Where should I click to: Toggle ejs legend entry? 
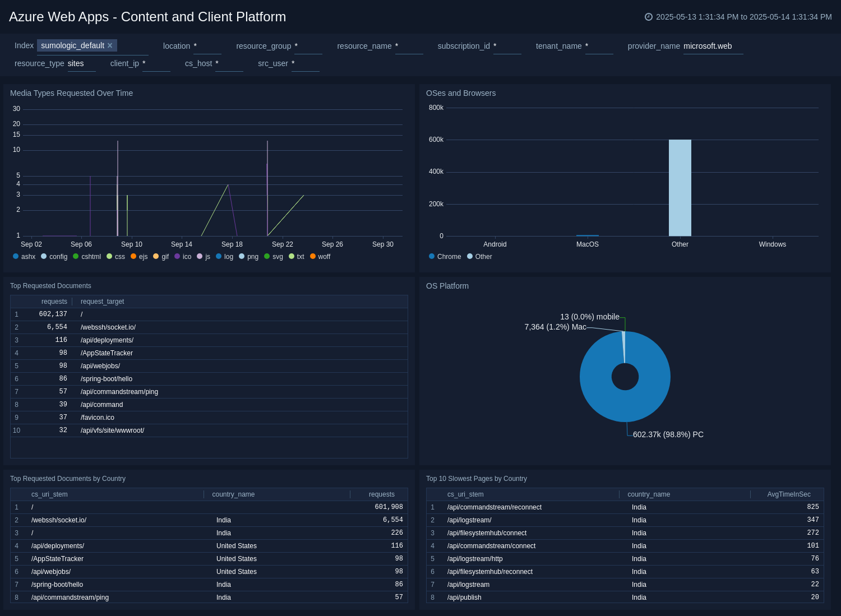pos(139,257)
